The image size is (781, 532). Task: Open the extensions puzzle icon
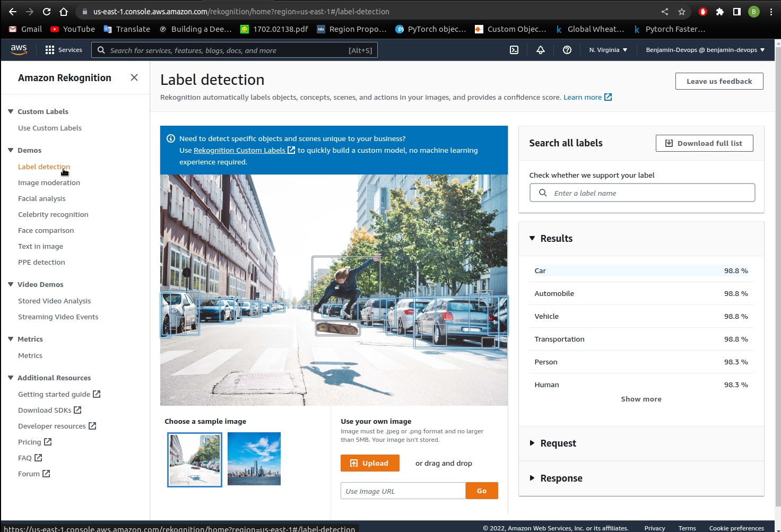click(720, 12)
